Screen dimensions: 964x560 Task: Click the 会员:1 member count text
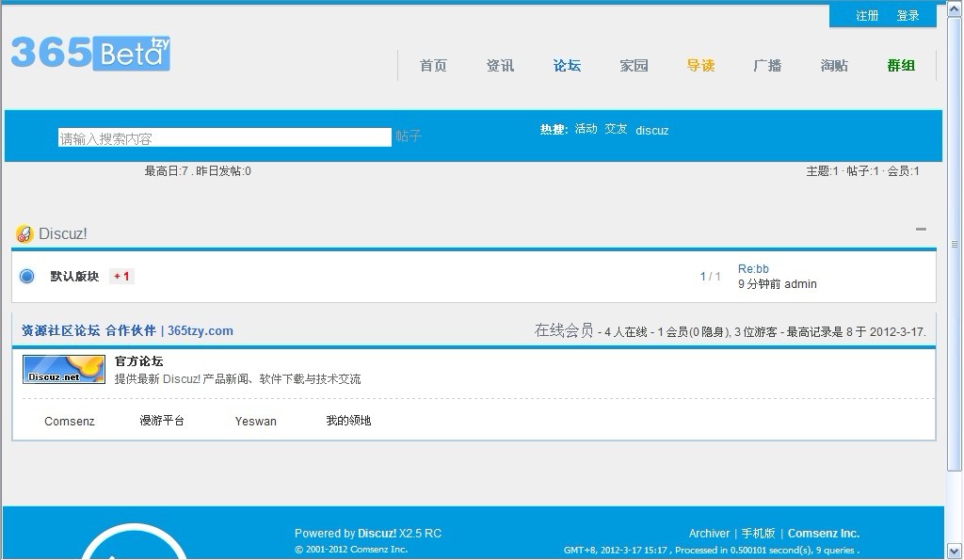coord(903,171)
